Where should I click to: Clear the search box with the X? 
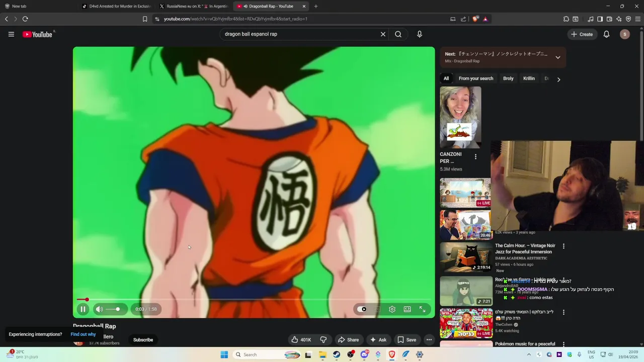coord(383,34)
